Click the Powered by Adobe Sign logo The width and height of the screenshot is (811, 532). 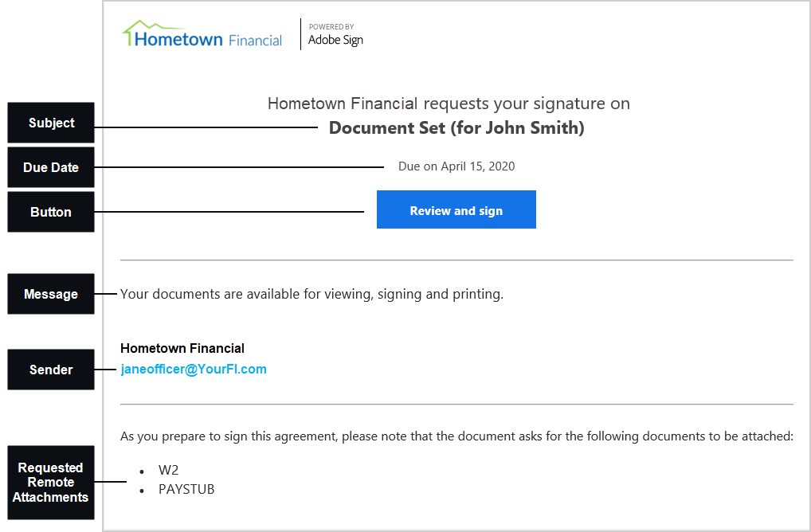click(335, 34)
